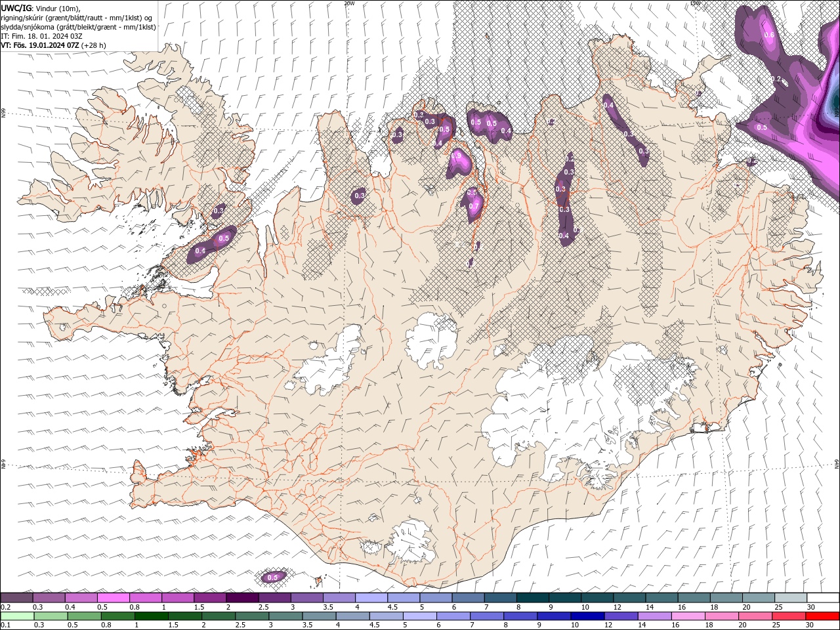Click the 'IT: Fim. 18. 01. 2024 03Z' line
Viewport: 840px width, 630px height.
(41, 36)
